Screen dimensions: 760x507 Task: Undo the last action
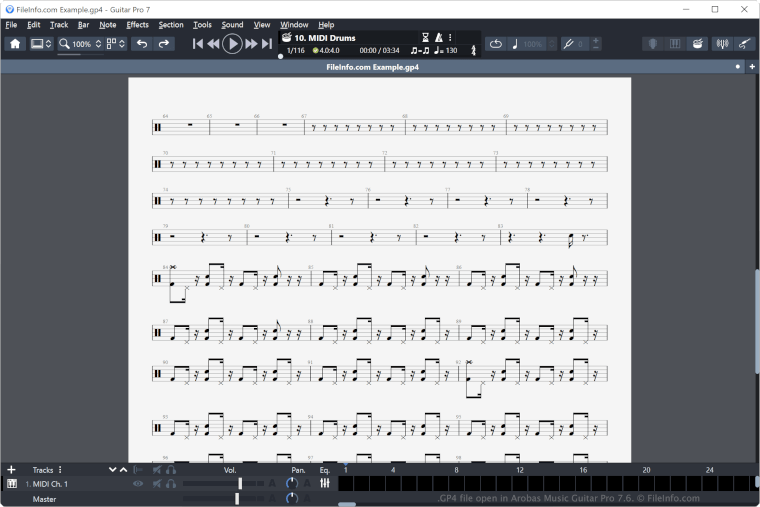(x=142, y=44)
